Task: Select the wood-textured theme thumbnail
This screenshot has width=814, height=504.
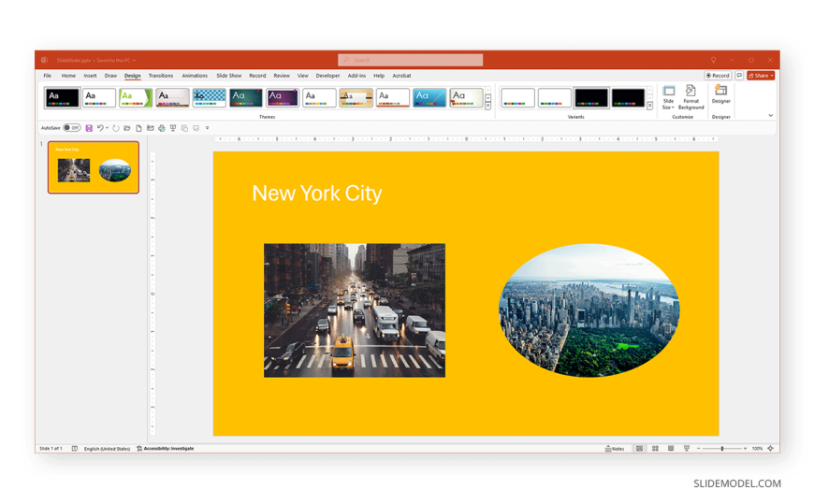Action: pyautogui.click(x=356, y=97)
